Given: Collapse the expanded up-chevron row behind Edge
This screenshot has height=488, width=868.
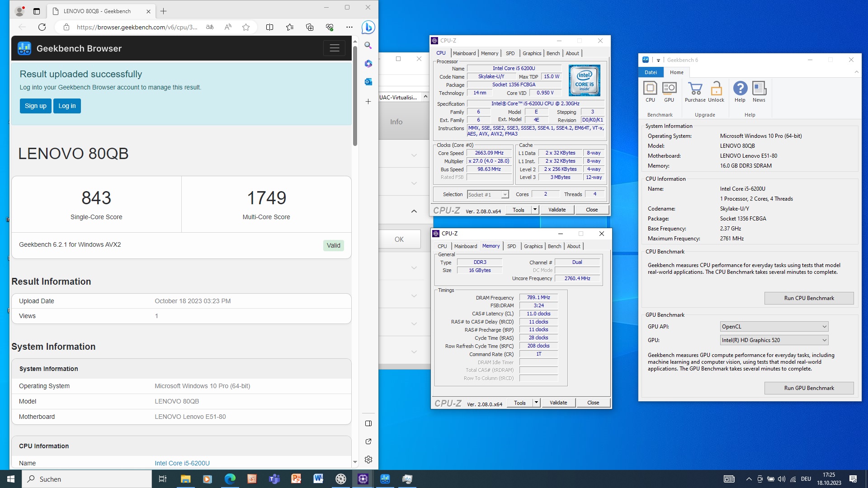Looking at the screenshot, I should [x=414, y=211].
